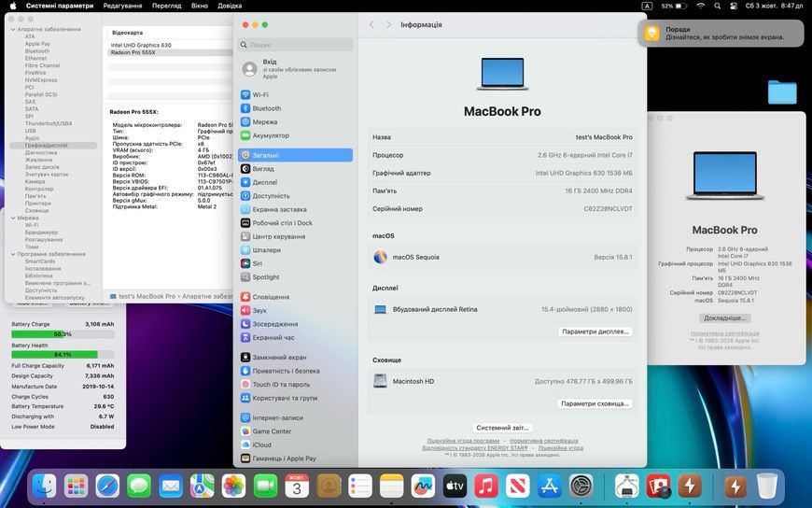812x508 pixels.
Task: Click the Battery Health progress bar
Action: (63, 355)
